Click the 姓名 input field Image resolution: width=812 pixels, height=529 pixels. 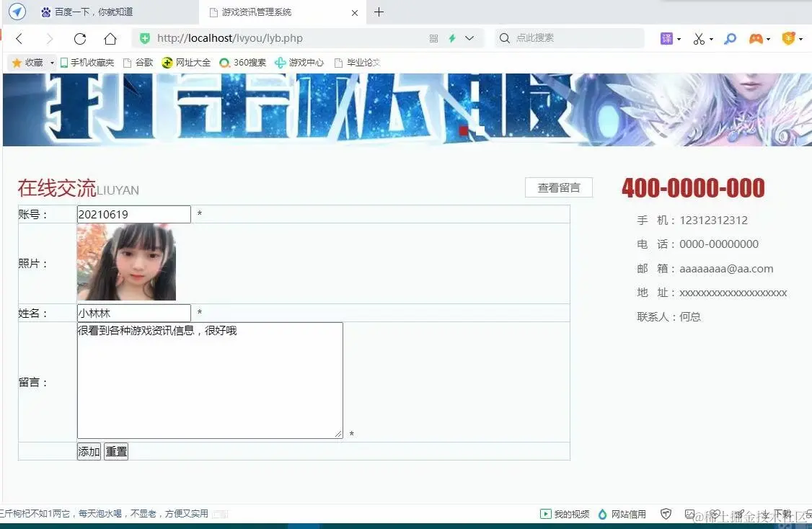133,314
